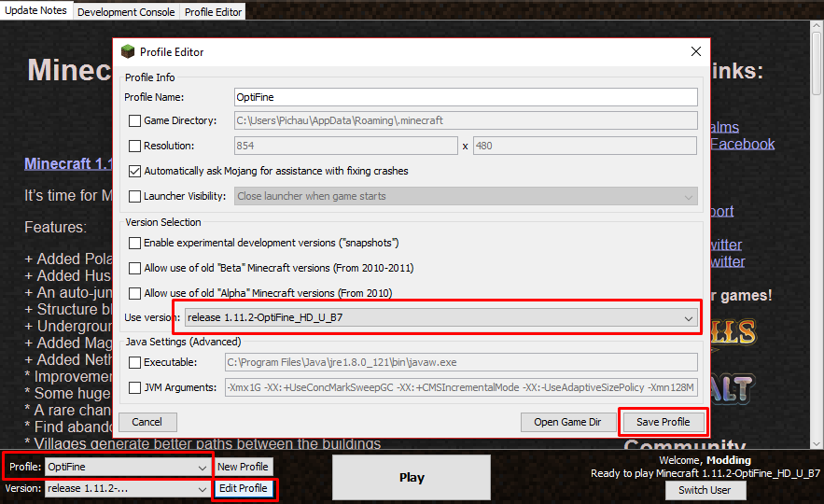824x504 pixels.
Task: Enable the Java Executable checkbox
Action: 134,363
